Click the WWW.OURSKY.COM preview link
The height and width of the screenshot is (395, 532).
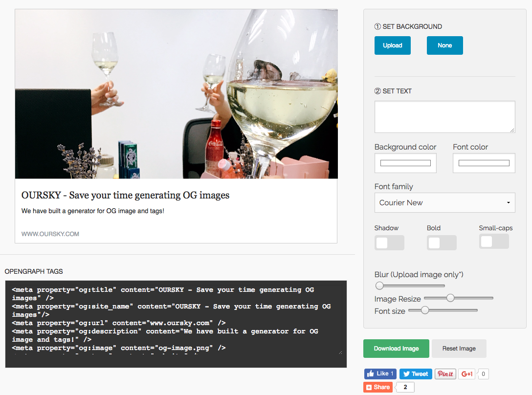click(50, 234)
